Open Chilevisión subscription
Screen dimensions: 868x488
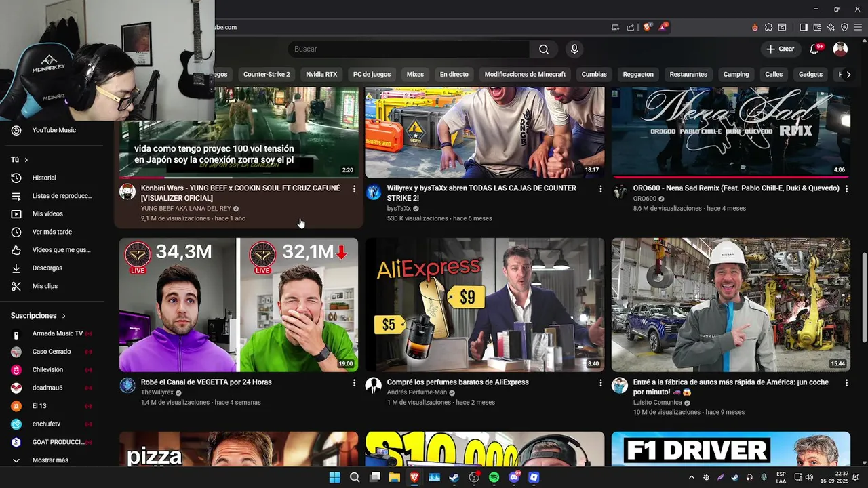point(53,369)
